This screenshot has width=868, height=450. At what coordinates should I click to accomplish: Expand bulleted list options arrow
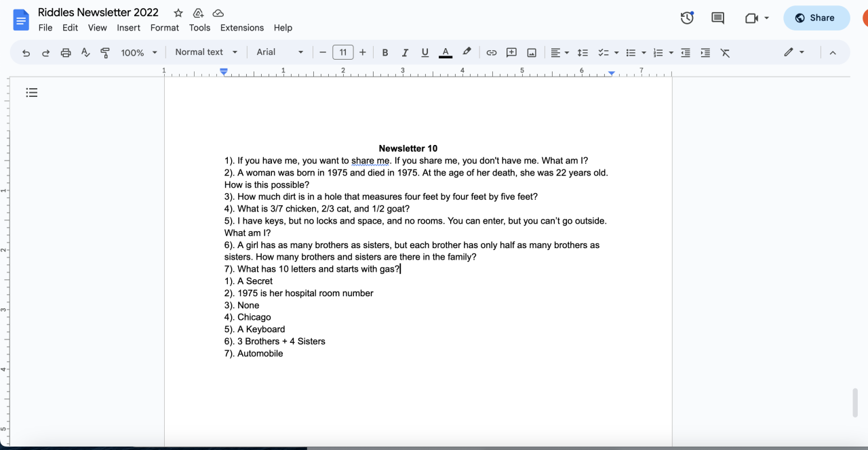[x=644, y=52]
